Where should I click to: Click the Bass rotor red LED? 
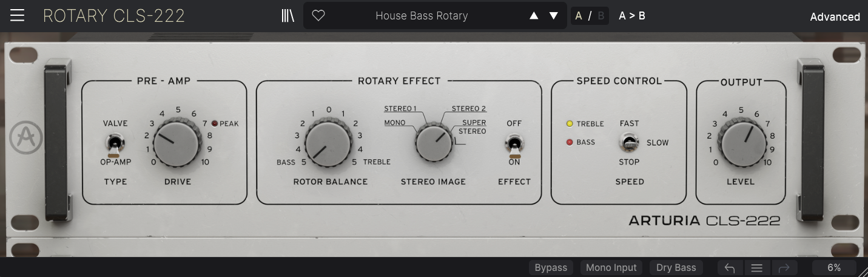point(569,143)
